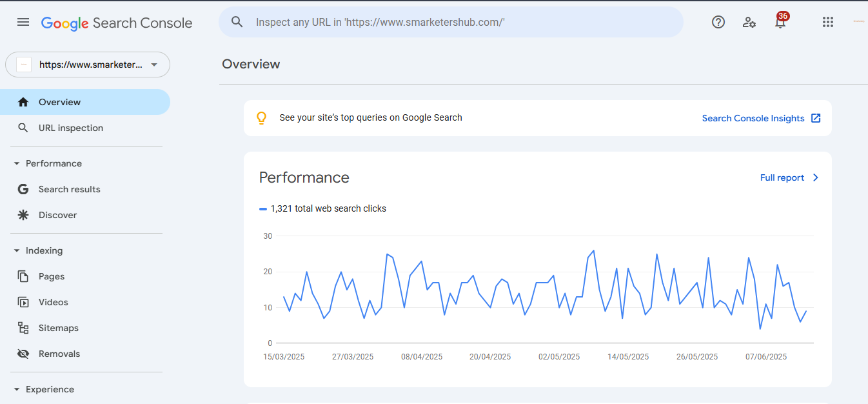The image size is (868, 404).
Task: Click the 07/06/2025 date axis label
Action: tap(766, 356)
